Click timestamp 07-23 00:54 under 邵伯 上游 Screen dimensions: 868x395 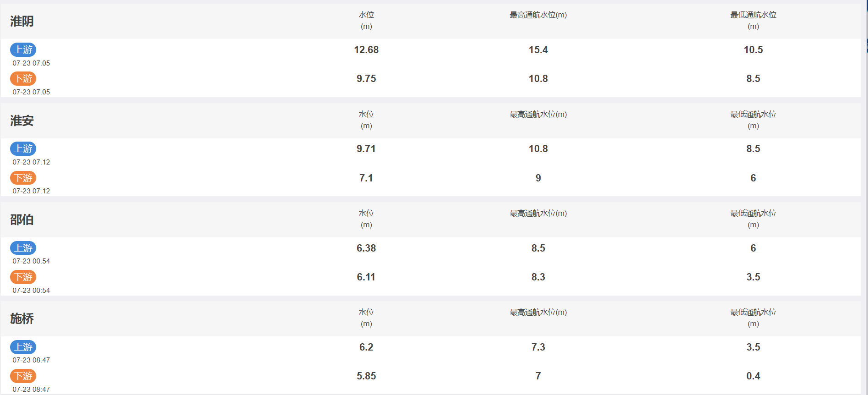pos(31,261)
